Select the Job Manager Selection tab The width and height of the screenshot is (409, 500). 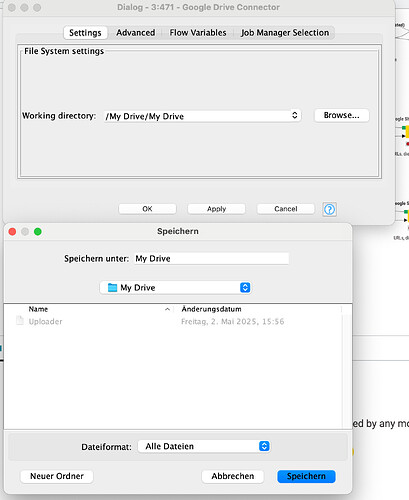tap(285, 33)
